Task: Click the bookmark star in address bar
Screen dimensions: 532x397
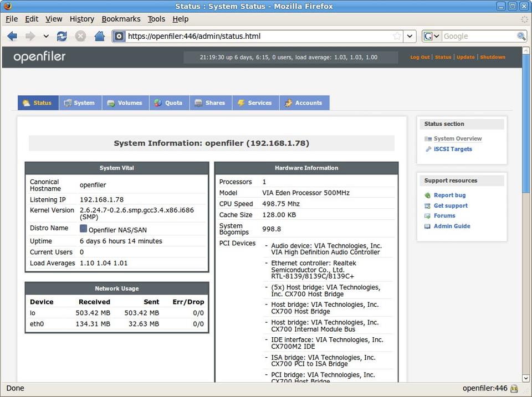Action: [x=397, y=36]
